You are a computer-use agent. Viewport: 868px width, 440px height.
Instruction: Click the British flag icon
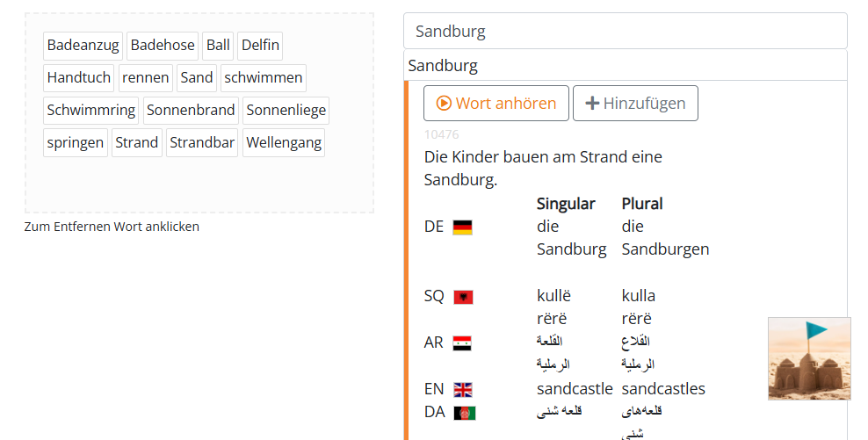tap(463, 389)
